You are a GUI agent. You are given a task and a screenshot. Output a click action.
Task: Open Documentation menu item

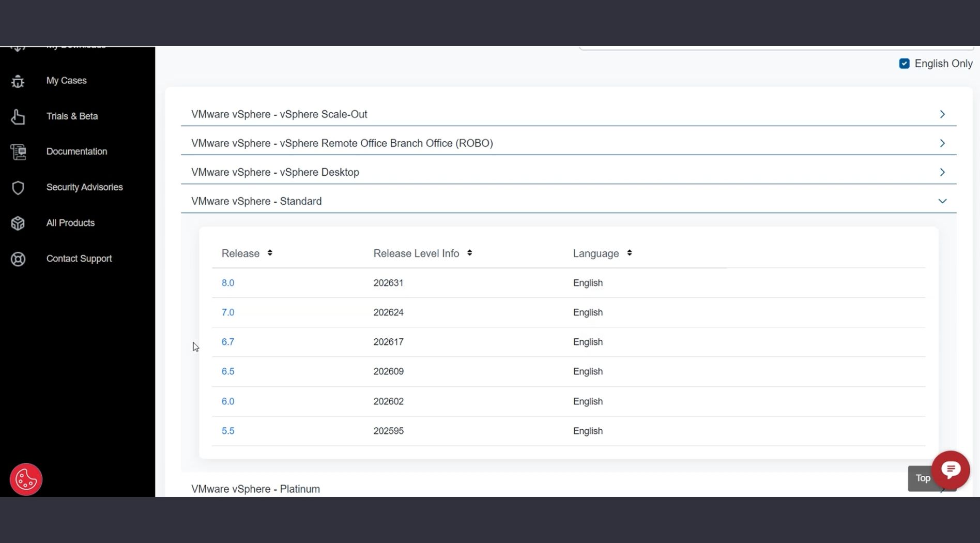coord(76,152)
